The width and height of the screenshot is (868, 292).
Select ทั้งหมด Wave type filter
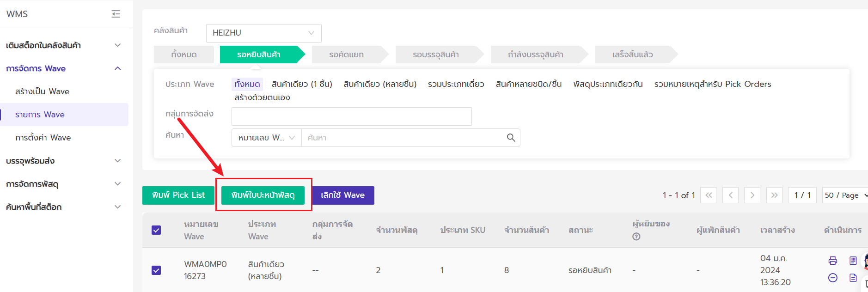pyautogui.click(x=247, y=84)
